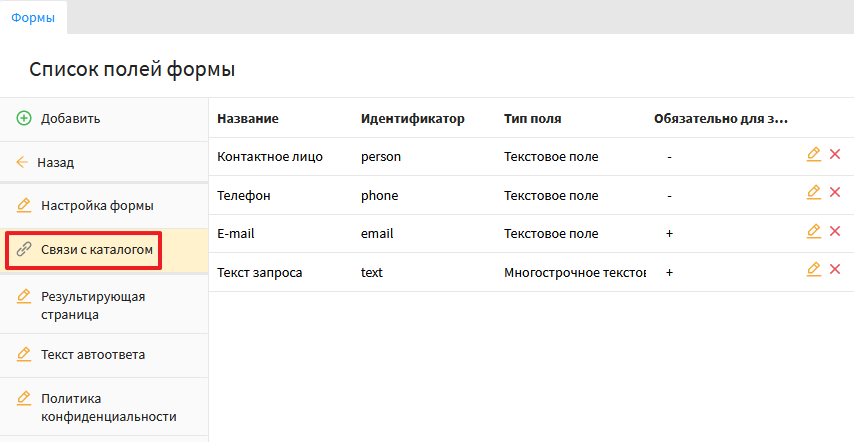Open the Текст автоответа section

[x=93, y=354]
